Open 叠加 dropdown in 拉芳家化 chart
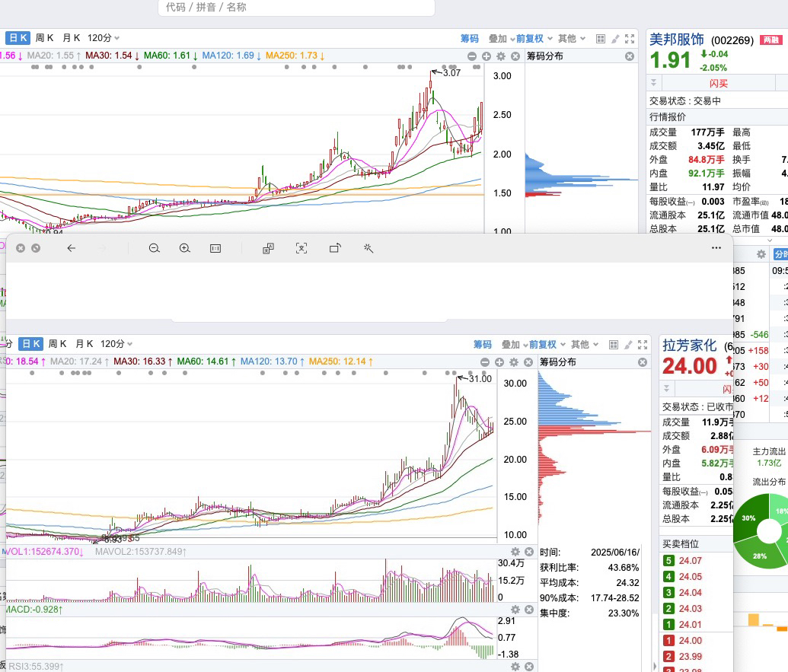This screenshot has width=788, height=672. tap(515, 345)
